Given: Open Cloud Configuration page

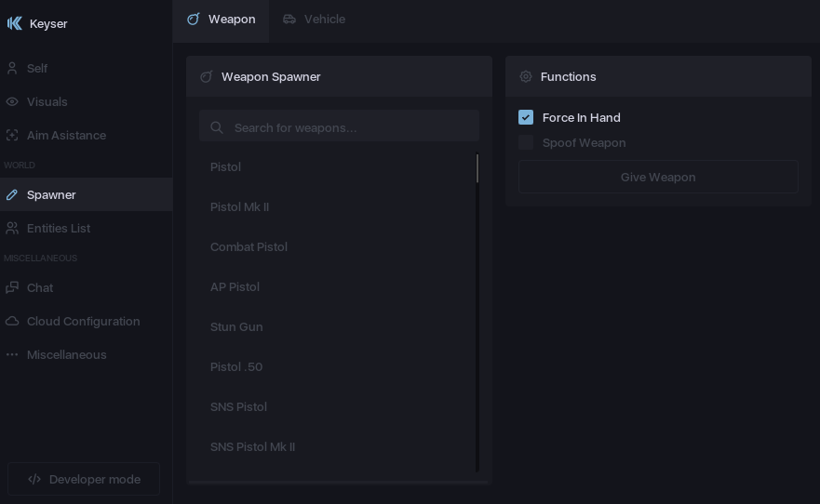Looking at the screenshot, I should click(83, 322).
